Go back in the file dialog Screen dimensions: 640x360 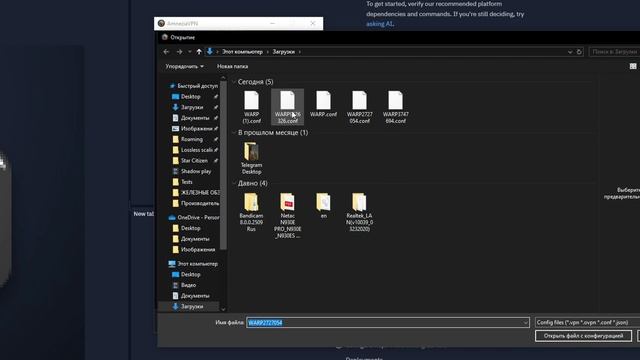166,52
